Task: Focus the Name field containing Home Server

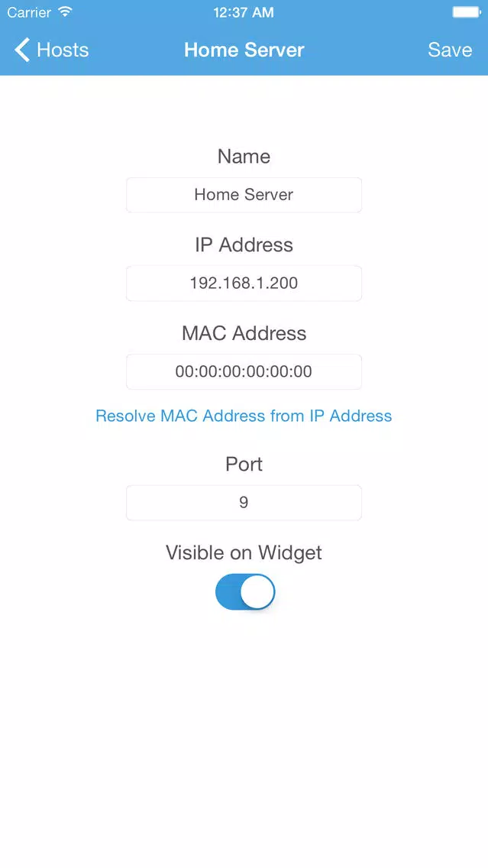Action: tap(244, 195)
